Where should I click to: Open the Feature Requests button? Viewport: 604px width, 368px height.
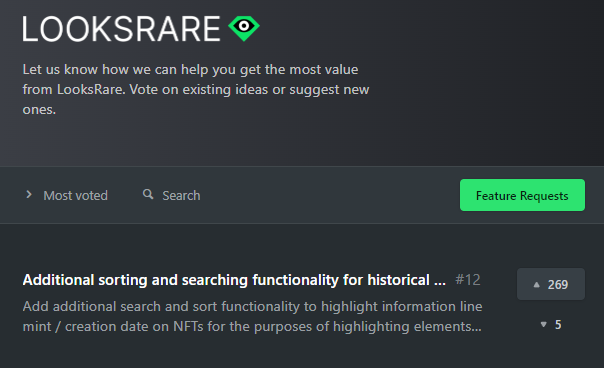tap(522, 195)
